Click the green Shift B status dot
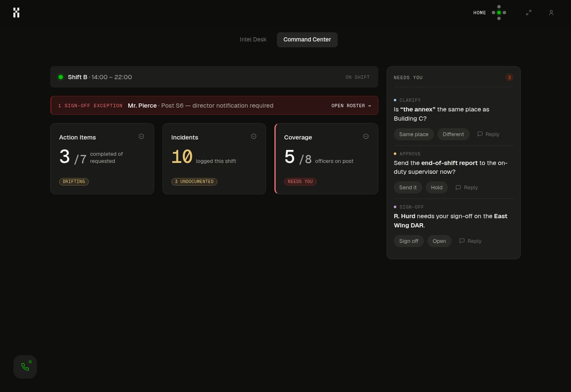571x392 pixels. 61,77
